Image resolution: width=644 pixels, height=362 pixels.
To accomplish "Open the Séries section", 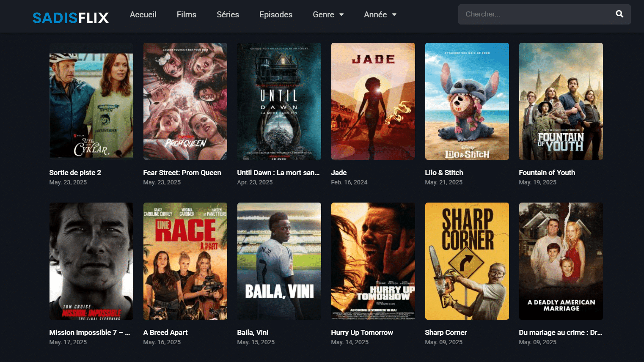I will 228,14.
